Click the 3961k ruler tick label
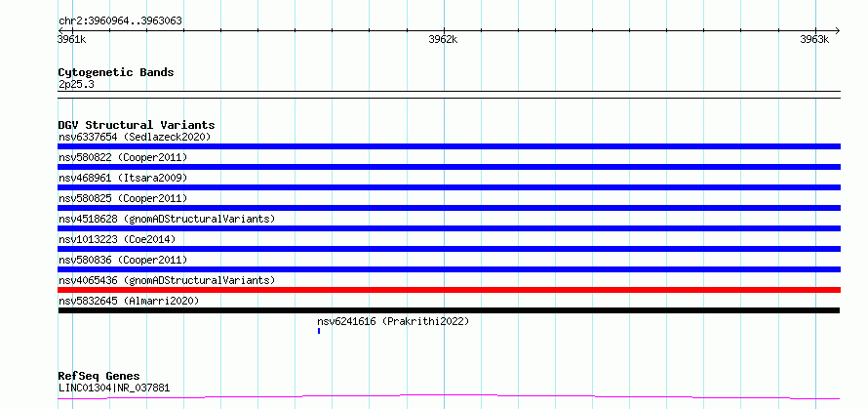 (x=72, y=39)
